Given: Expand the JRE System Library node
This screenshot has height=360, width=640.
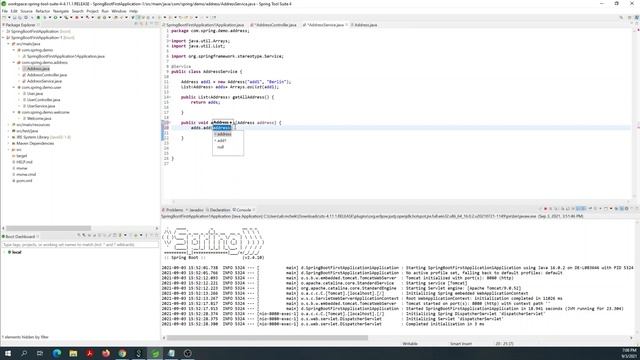Looking at the screenshot, I should (9, 137).
